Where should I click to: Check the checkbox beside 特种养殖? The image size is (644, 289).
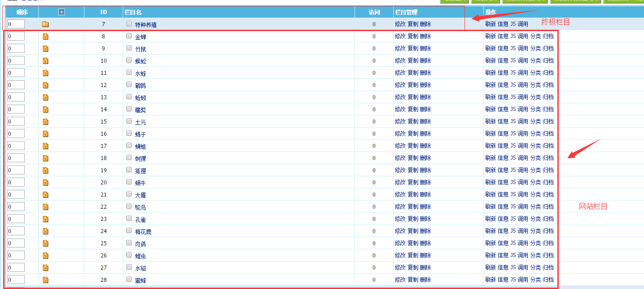click(x=129, y=23)
